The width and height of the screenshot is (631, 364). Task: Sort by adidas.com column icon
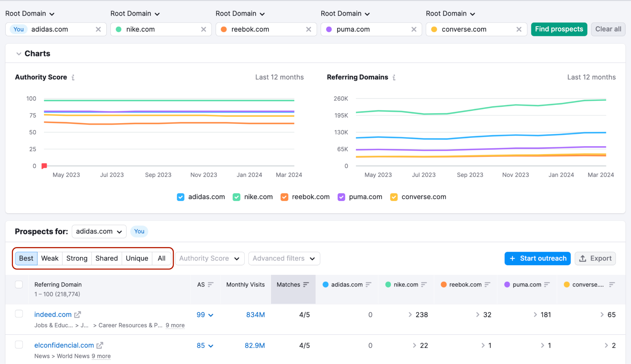[368, 285]
